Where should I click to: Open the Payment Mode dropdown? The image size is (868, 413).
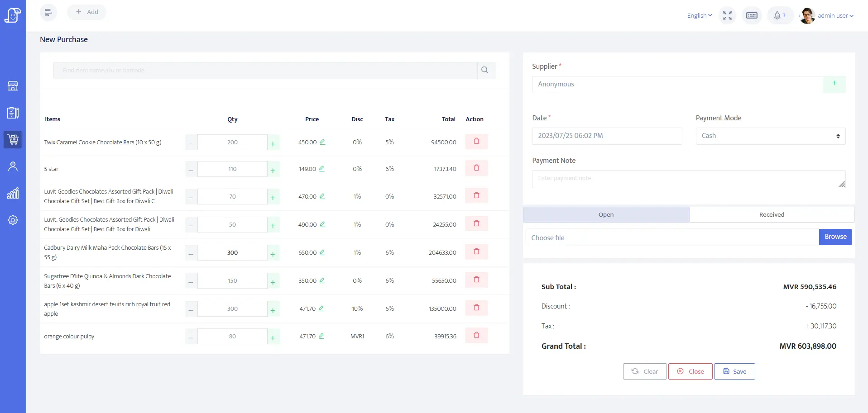point(770,136)
